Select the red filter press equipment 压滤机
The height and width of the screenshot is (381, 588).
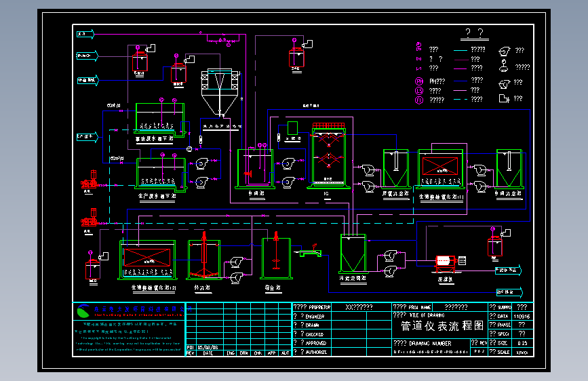pyautogui.click(x=446, y=263)
